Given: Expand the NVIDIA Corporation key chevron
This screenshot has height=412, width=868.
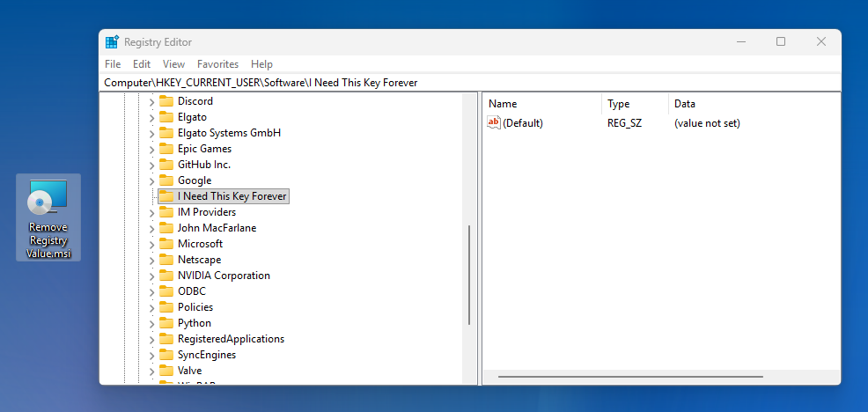Looking at the screenshot, I should [151, 276].
